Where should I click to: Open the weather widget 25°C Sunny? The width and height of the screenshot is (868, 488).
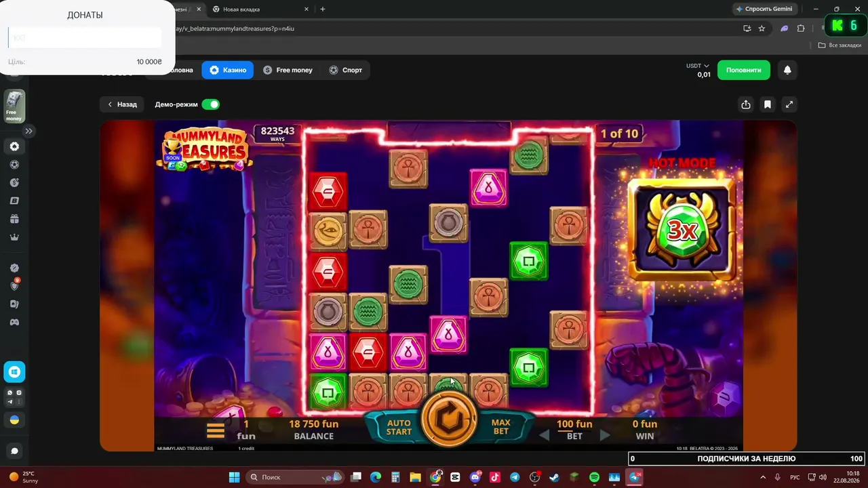pyautogui.click(x=24, y=477)
